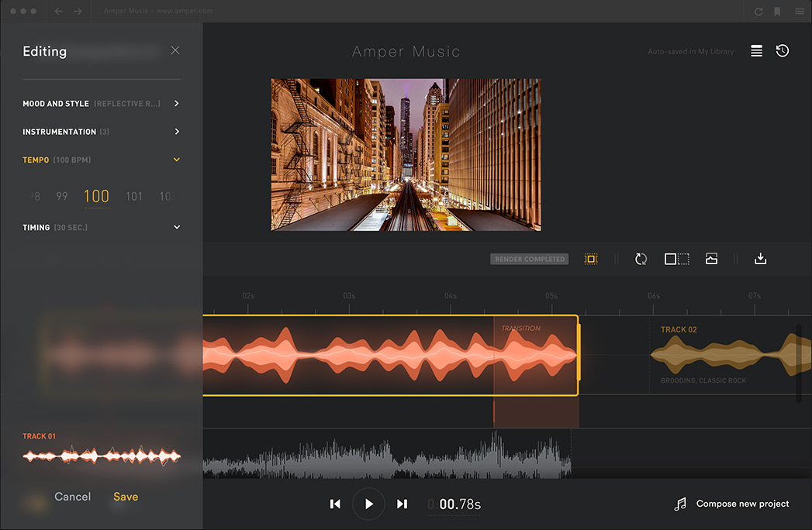Select the Track 02 waveform region
The height and width of the screenshot is (530, 812).
(x=730, y=355)
